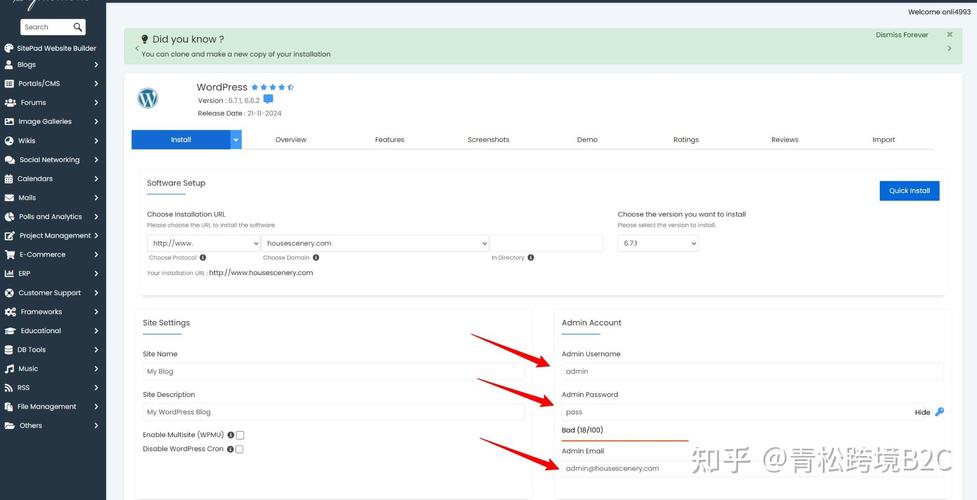Screen dimensions: 977x500
Task: Enable Multisite (WPMU) checkbox
Action: 240,435
